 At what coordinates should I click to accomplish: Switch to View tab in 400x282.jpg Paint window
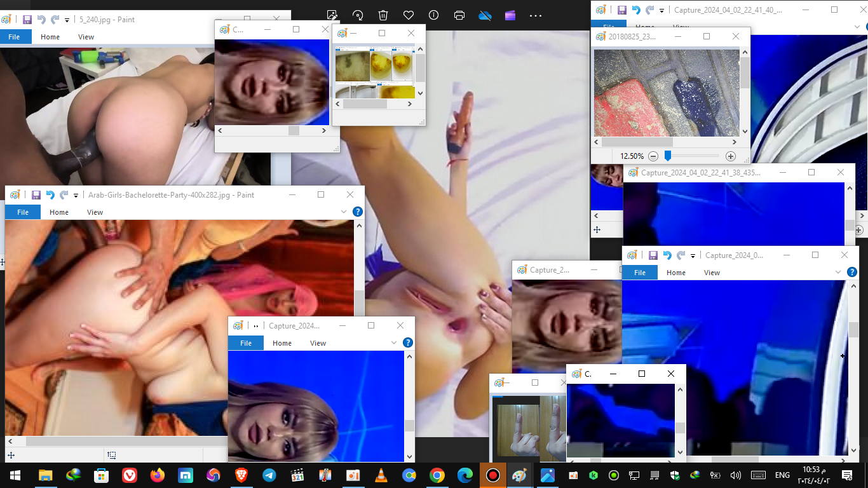[x=95, y=212]
